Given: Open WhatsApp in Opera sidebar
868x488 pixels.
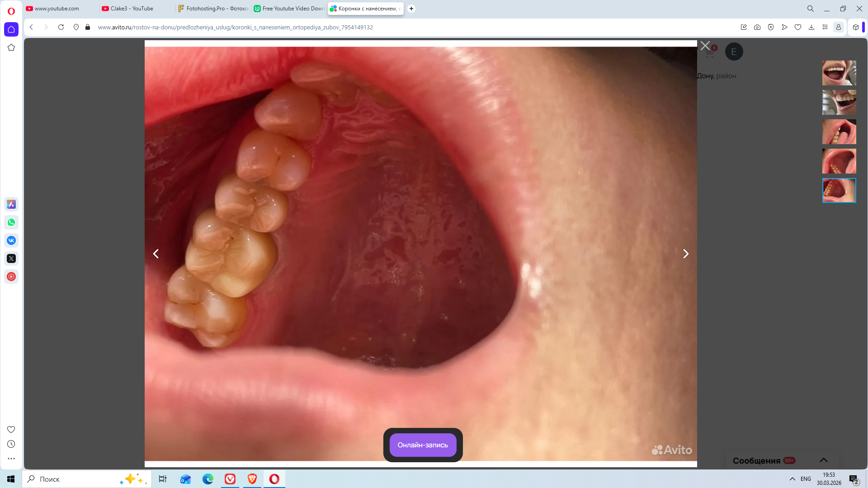Looking at the screenshot, I should click(11, 222).
